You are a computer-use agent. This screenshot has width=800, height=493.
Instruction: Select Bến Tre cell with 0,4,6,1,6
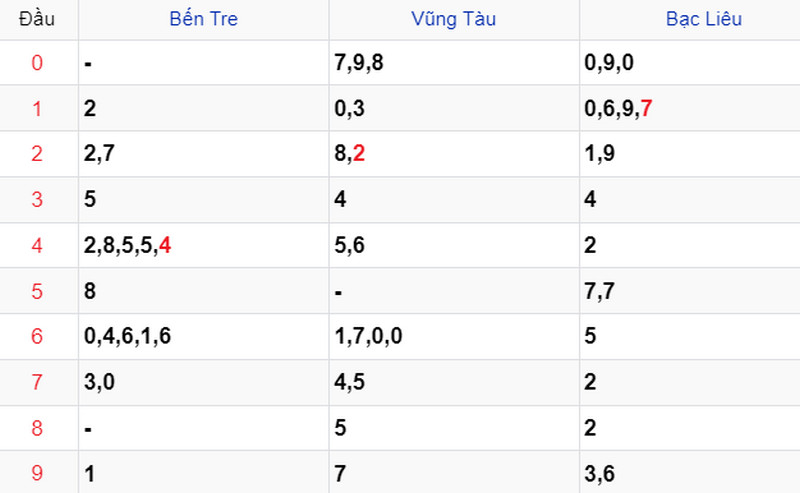coord(204,336)
